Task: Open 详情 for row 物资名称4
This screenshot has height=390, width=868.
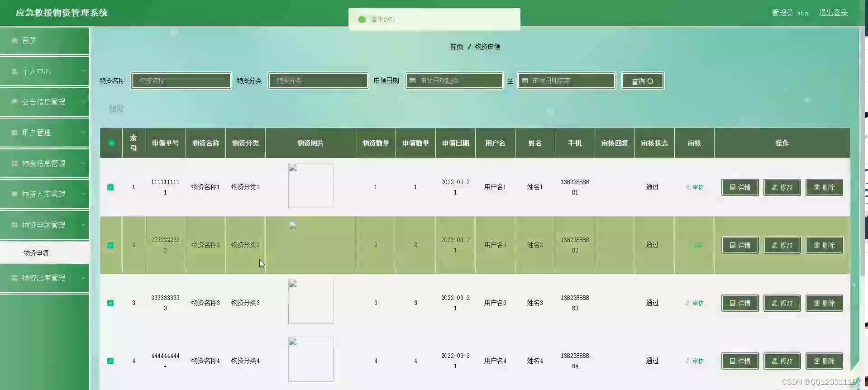Action: pyautogui.click(x=740, y=361)
